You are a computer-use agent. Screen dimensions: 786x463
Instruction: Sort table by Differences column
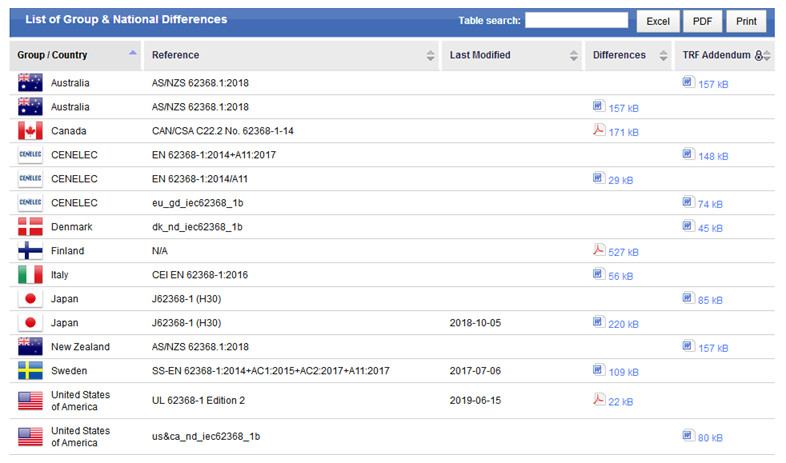(629, 55)
